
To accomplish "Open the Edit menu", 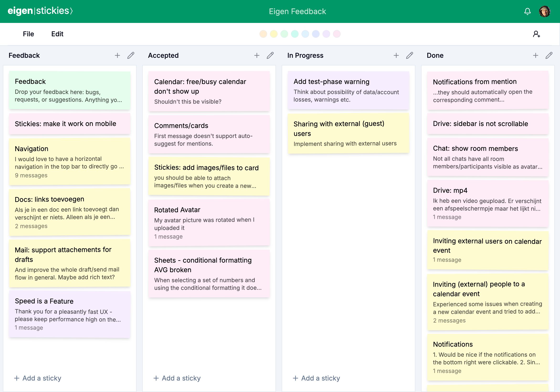I will [x=57, y=34].
